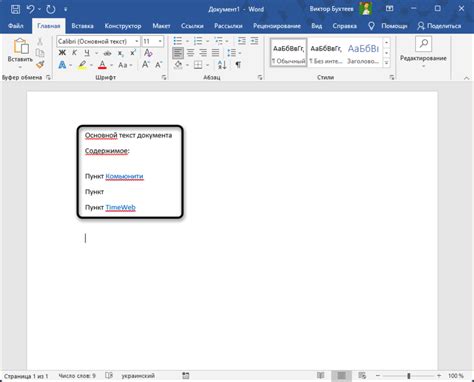Apply a numbered list
Screen dimensions: 474x382
198,41
